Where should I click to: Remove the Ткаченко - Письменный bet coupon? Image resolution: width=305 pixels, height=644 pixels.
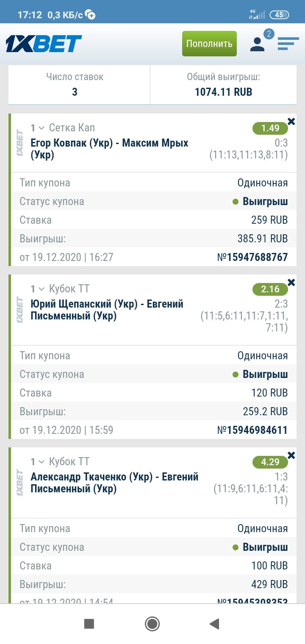(291, 455)
